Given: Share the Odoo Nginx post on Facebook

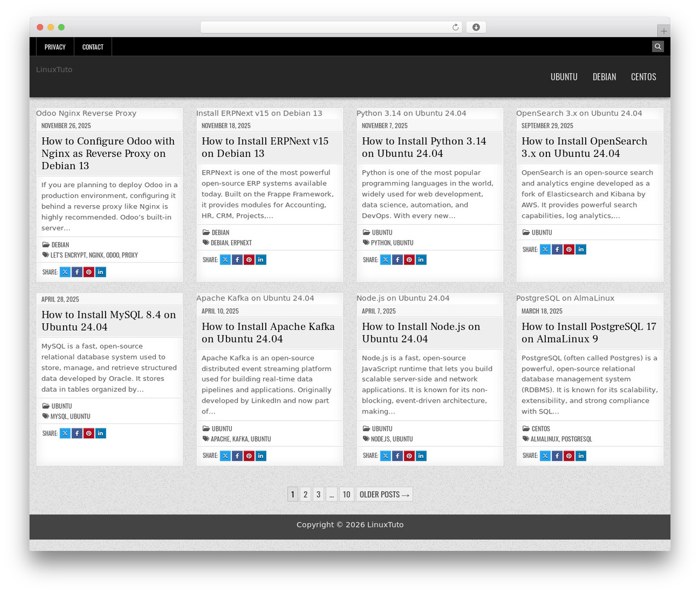Looking at the screenshot, I should 77,272.
